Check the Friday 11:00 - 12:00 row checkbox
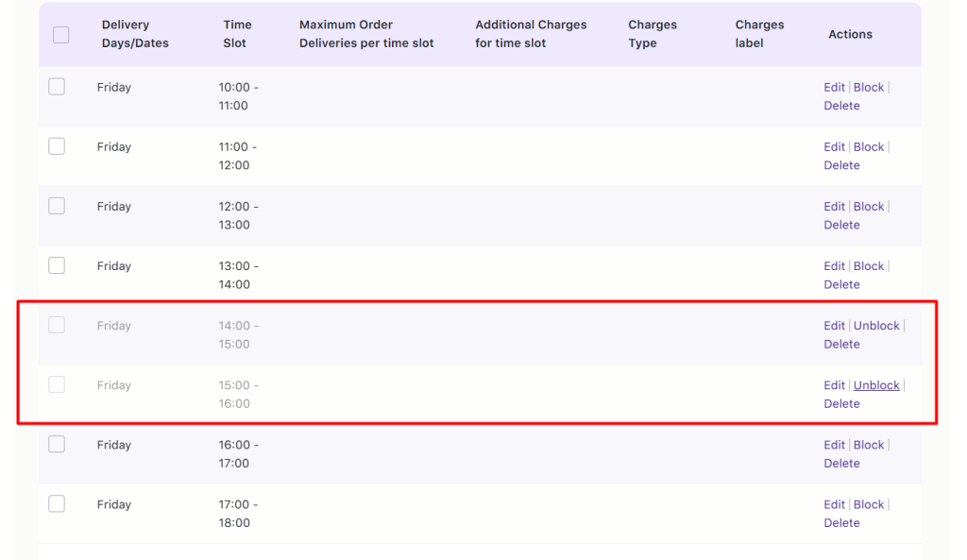This screenshot has width=967, height=560. coord(56,145)
